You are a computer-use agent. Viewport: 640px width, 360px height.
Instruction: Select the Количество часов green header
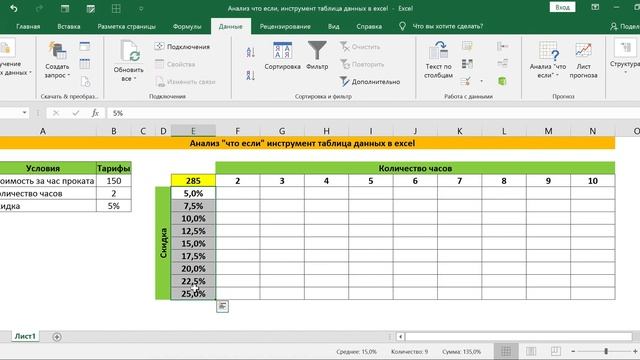[415, 168]
